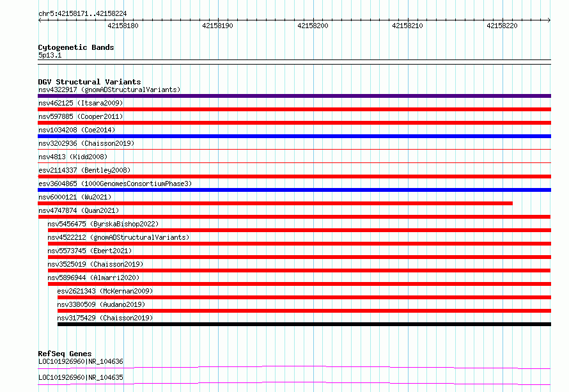Click the chr5:42158171..42158224 region label
Screen dimensions: 569x392
tap(82, 13)
